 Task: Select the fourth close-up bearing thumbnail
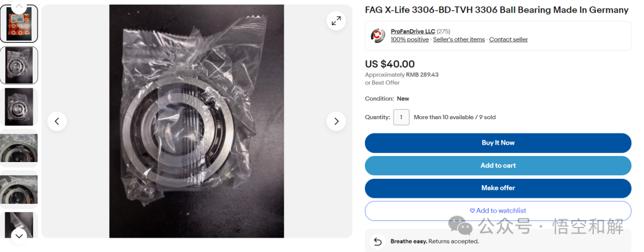(x=18, y=148)
